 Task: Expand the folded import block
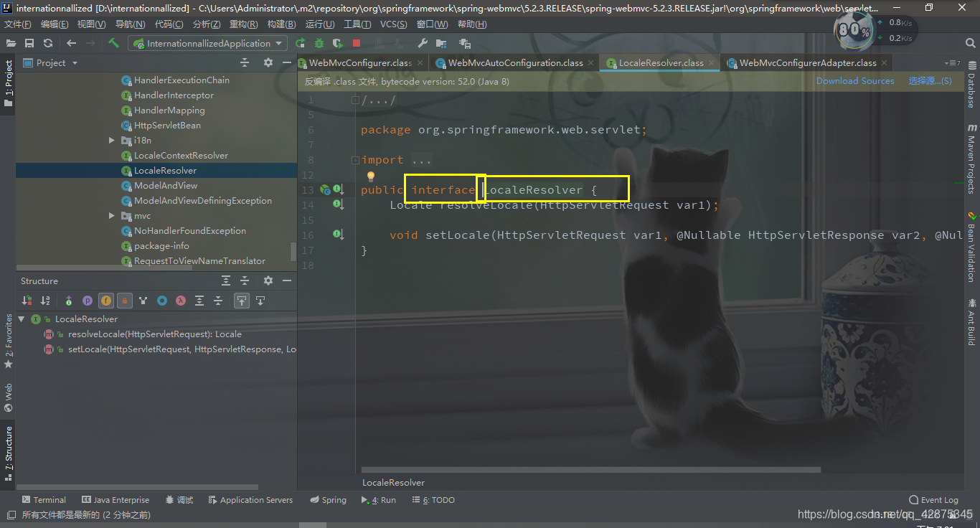(355, 160)
